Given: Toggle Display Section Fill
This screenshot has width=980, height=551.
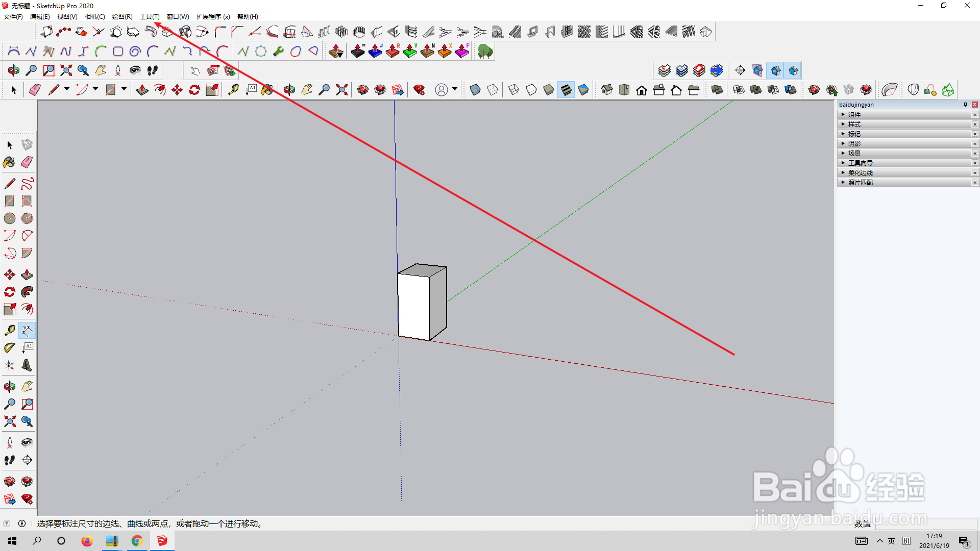Looking at the screenshot, I should 793,70.
